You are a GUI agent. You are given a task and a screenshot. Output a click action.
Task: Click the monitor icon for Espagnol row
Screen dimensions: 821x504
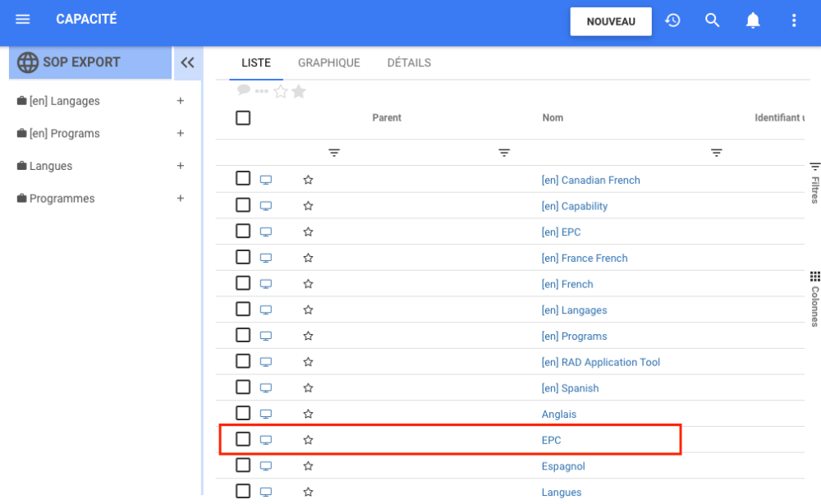[x=266, y=466]
